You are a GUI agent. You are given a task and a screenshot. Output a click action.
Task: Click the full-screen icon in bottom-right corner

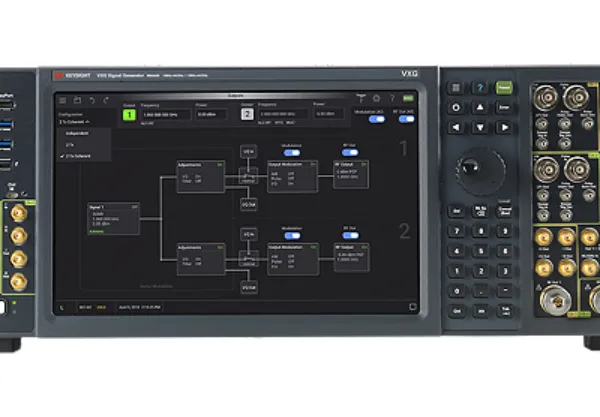412,306
